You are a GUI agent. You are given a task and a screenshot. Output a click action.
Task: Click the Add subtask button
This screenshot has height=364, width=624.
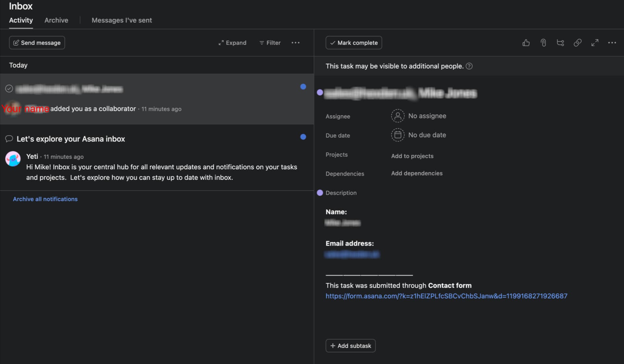[x=350, y=346]
